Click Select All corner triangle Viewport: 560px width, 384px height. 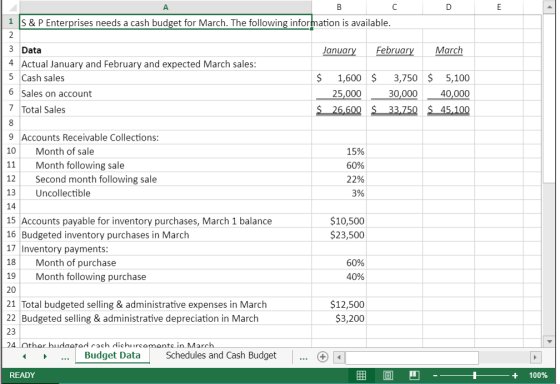(x=12, y=8)
